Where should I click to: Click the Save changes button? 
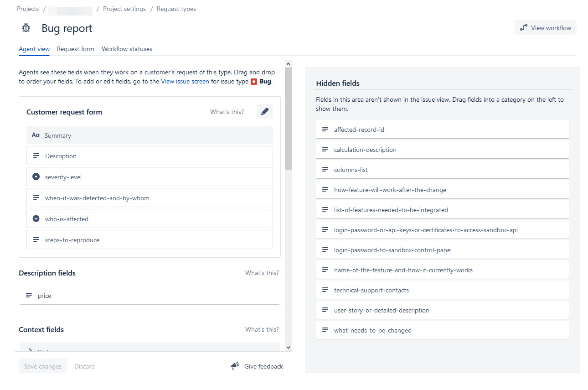pyautogui.click(x=43, y=366)
